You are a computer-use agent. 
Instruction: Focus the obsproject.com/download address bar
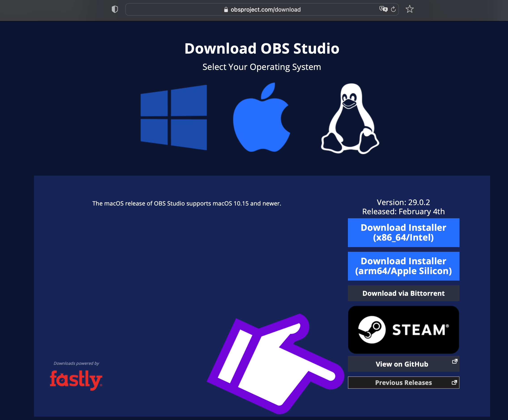[262, 9]
